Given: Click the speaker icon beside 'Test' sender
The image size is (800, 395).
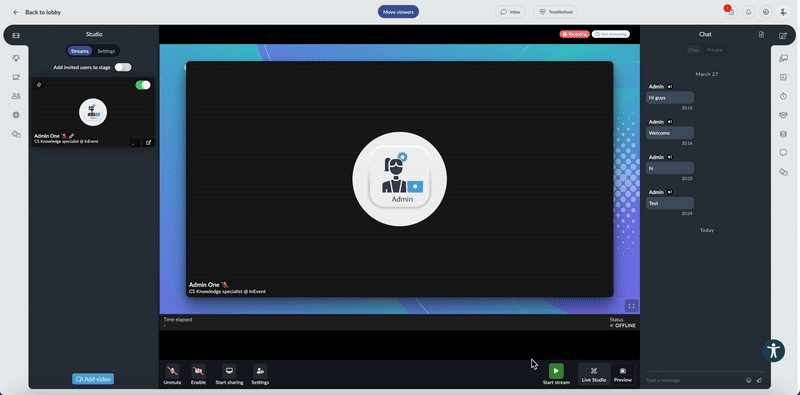Looking at the screenshot, I should [x=670, y=192].
